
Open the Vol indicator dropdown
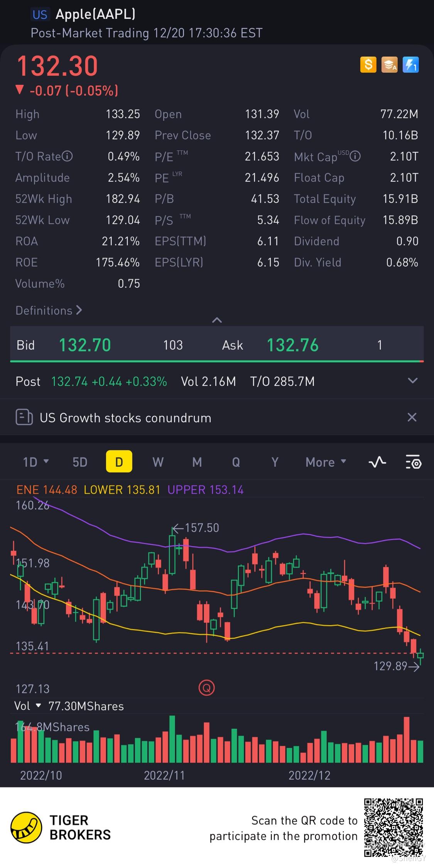(x=27, y=706)
